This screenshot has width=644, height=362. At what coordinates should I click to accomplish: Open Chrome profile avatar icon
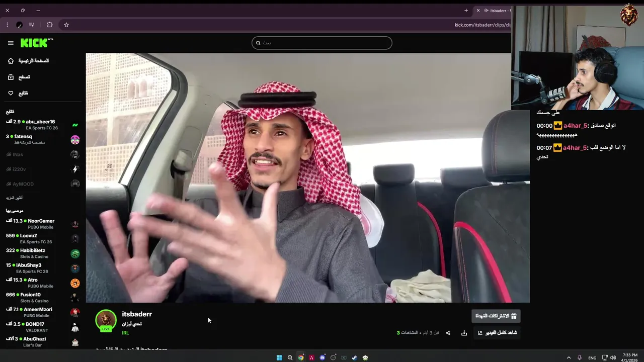(19, 25)
